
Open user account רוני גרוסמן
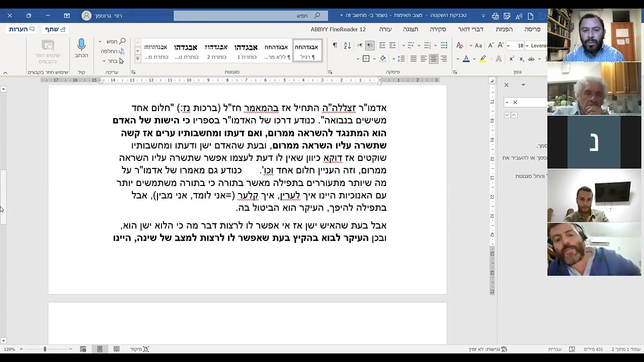[103, 16]
